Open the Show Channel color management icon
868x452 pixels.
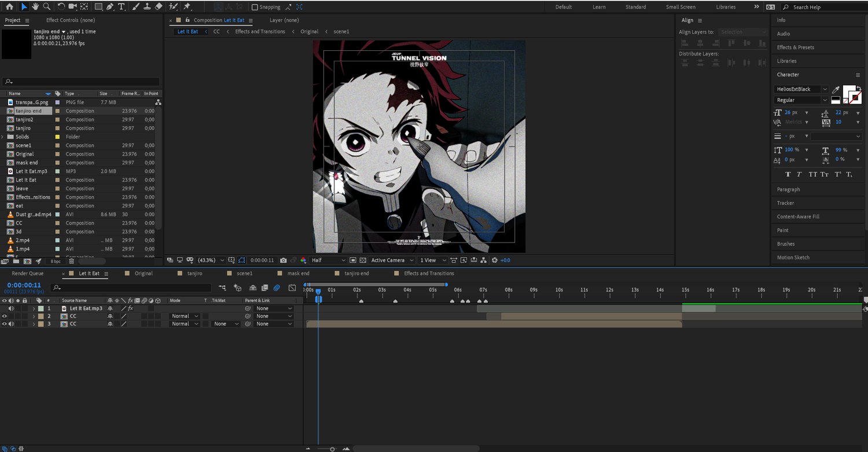tap(303, 260)
